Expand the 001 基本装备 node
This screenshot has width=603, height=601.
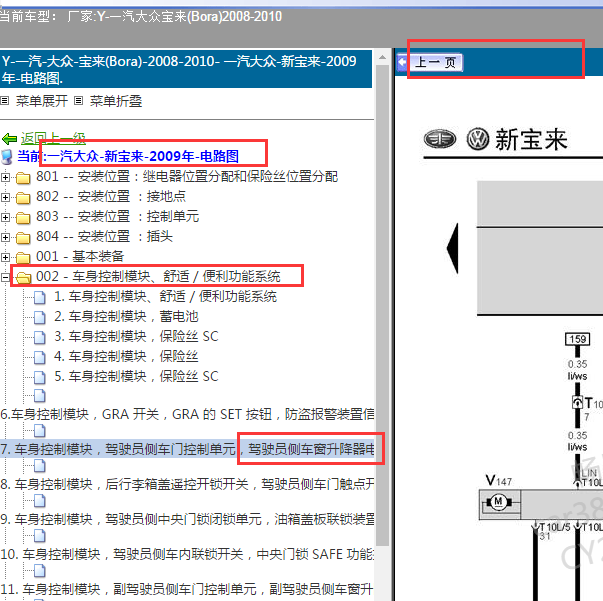click(x=5, y=257)
